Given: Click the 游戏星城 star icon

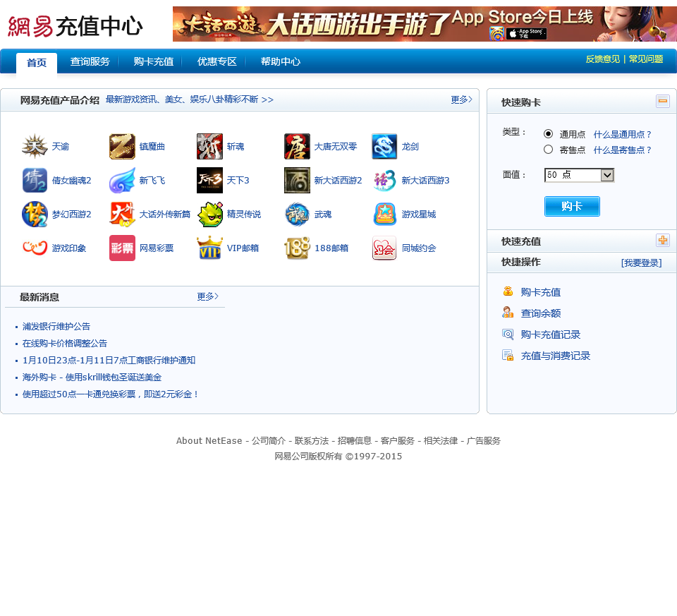Looking at the screenshot, I should pos(384,214).
